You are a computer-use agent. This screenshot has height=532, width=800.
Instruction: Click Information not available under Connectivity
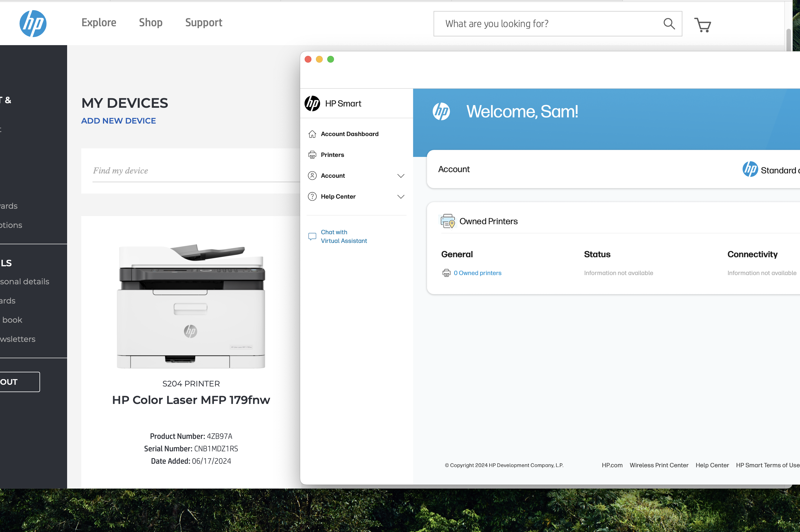[x=762, y=273]
